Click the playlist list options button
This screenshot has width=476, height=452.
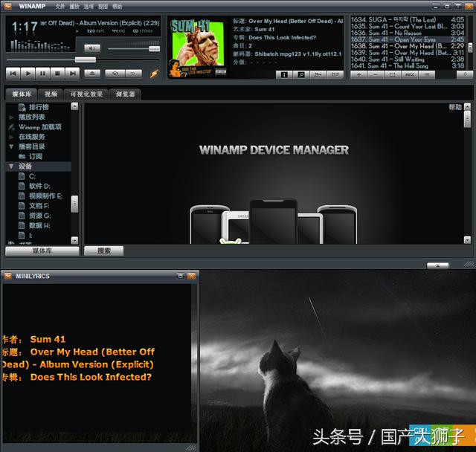click(426, 74)
